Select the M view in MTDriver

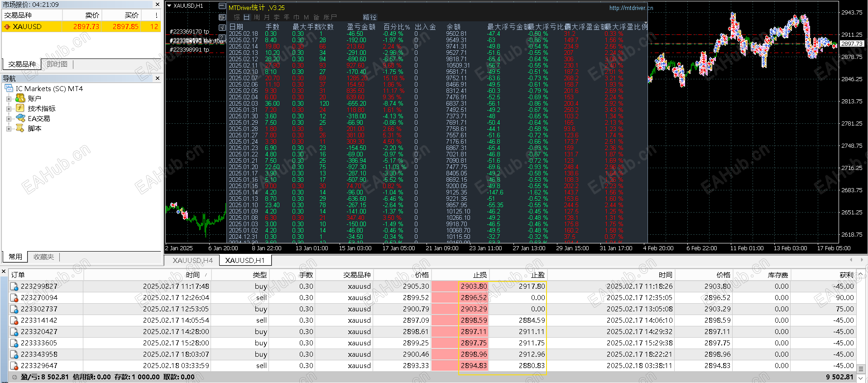click(x=307, y=17)
